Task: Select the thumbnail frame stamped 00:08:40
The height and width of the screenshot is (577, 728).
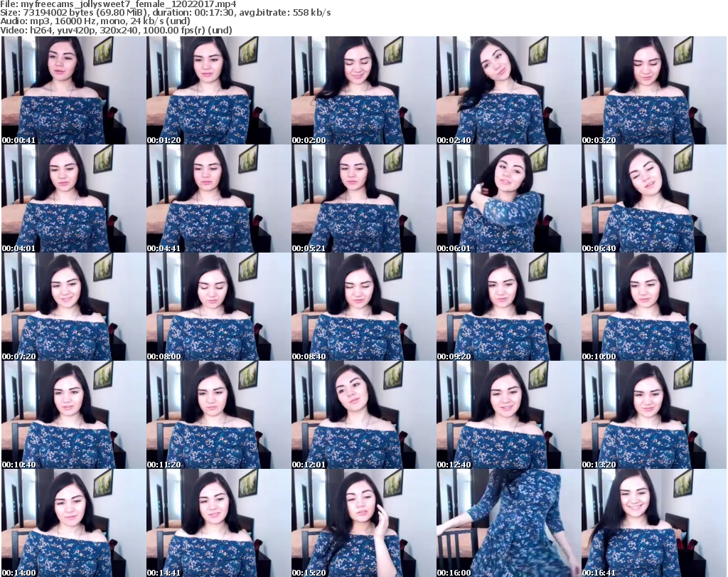Action: (x=363, y=307)
